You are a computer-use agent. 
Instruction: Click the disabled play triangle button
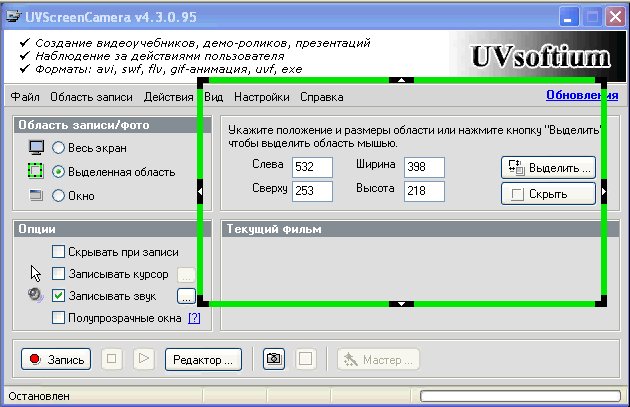tap(143, 358)
